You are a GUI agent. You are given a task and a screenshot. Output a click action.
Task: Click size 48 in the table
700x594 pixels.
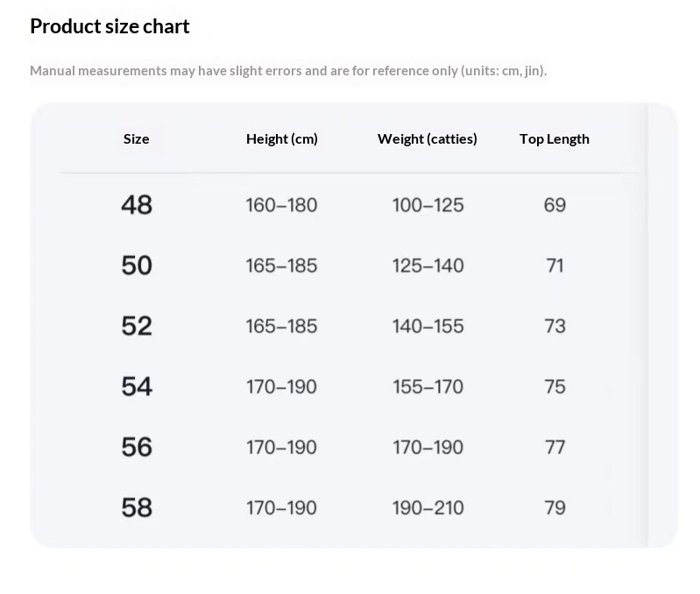(x=137, y=205)
